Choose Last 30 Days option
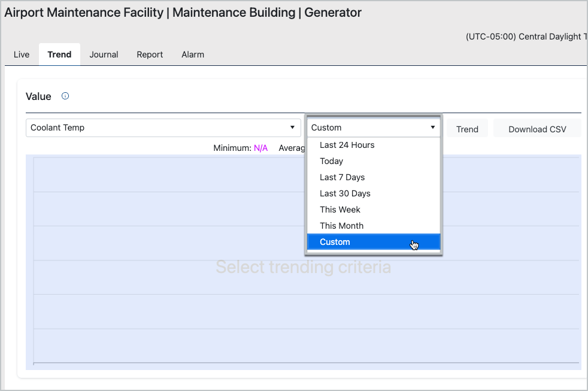 click(345, 193)
